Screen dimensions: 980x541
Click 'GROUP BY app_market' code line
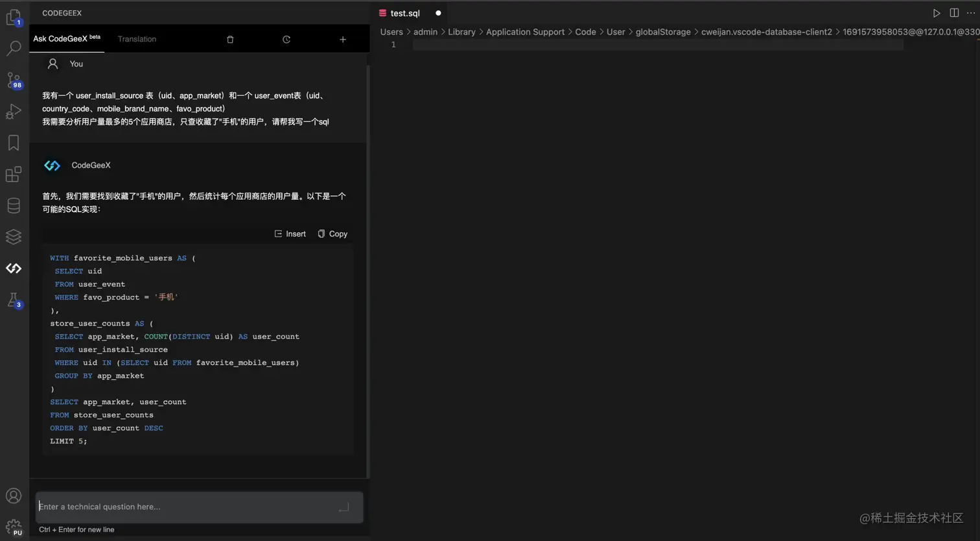coord(99,376)
